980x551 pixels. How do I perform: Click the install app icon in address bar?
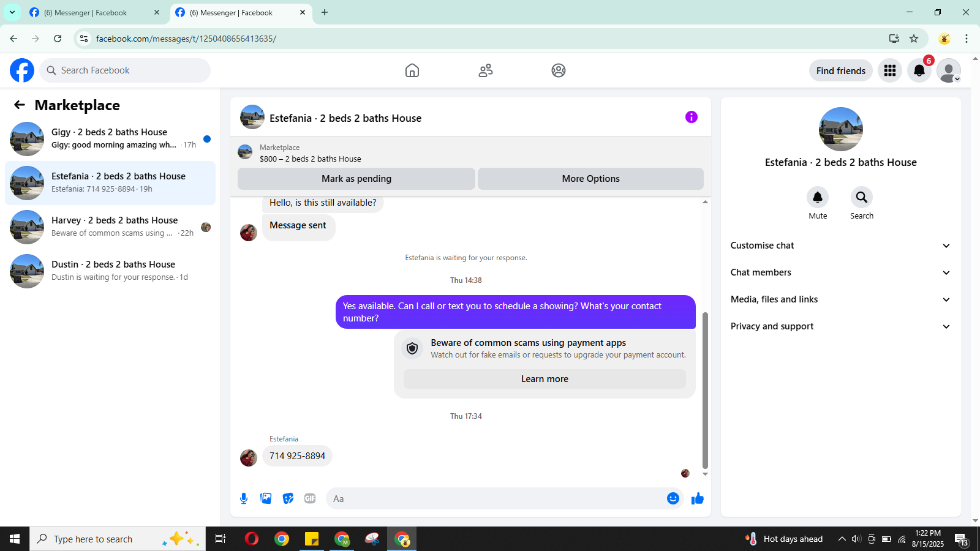pos(894,39)
